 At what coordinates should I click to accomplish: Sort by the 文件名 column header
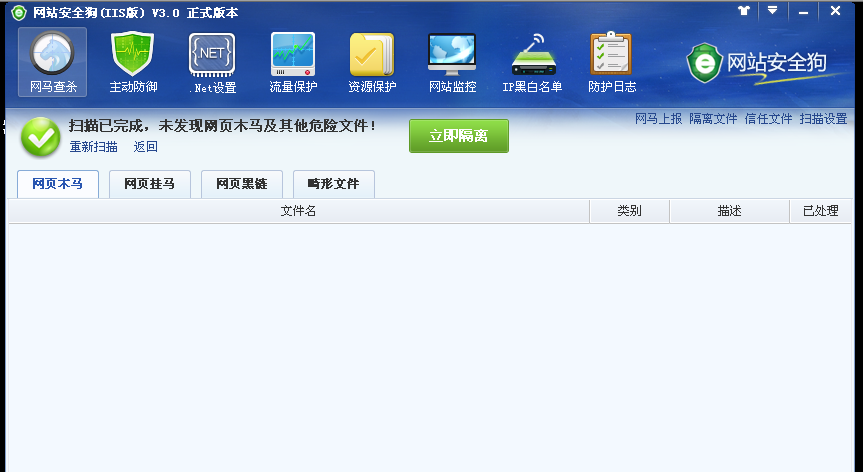[x=299, y=211]
